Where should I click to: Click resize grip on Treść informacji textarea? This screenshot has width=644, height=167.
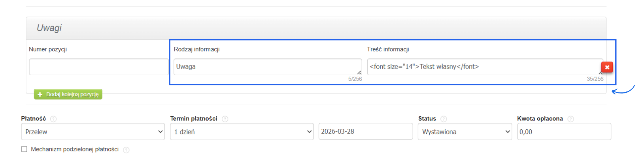(x=600, y=73)
